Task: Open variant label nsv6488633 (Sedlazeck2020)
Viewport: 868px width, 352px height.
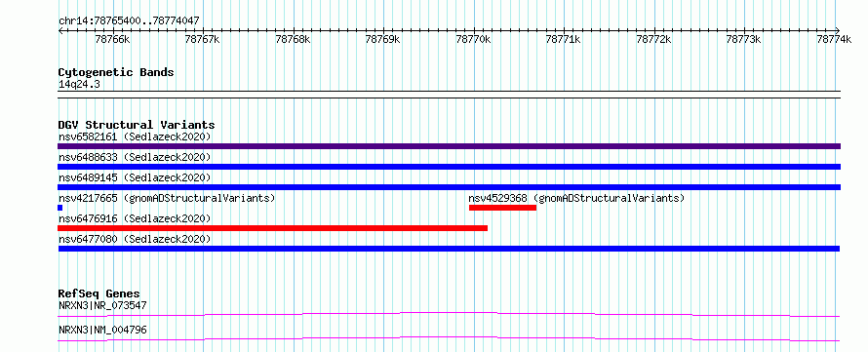Action: [135, 157]
